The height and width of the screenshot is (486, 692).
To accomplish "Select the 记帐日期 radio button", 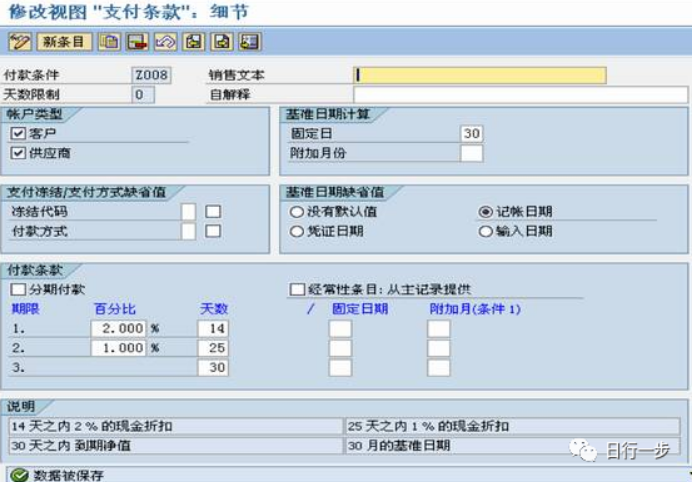I will [x=485, y=212].
